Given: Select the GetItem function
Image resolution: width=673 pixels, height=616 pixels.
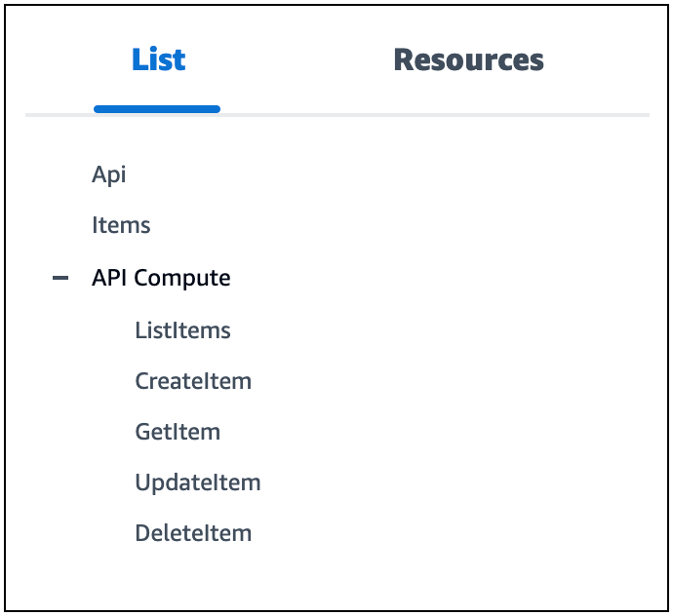Looking at the screenshot, I should coord(178,432).
